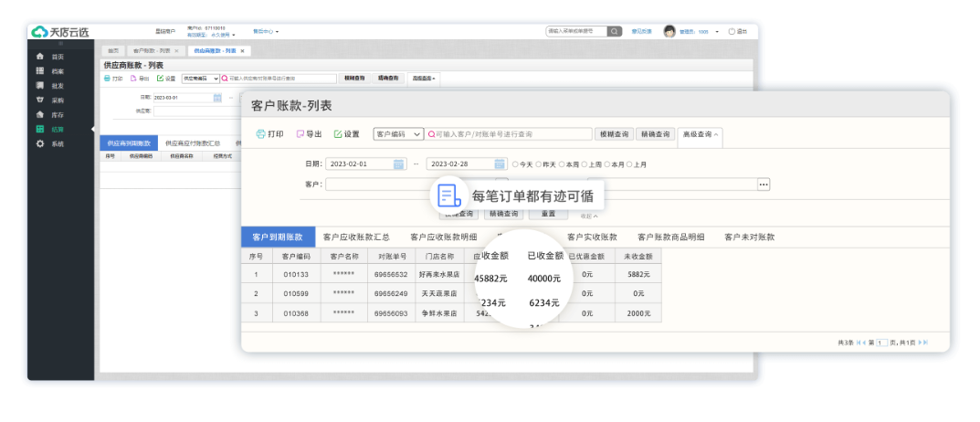Switch to 客户到期账款 tab
Image resolution: width=980 pixels, height=422 pixels.
[x=278, y=237]
